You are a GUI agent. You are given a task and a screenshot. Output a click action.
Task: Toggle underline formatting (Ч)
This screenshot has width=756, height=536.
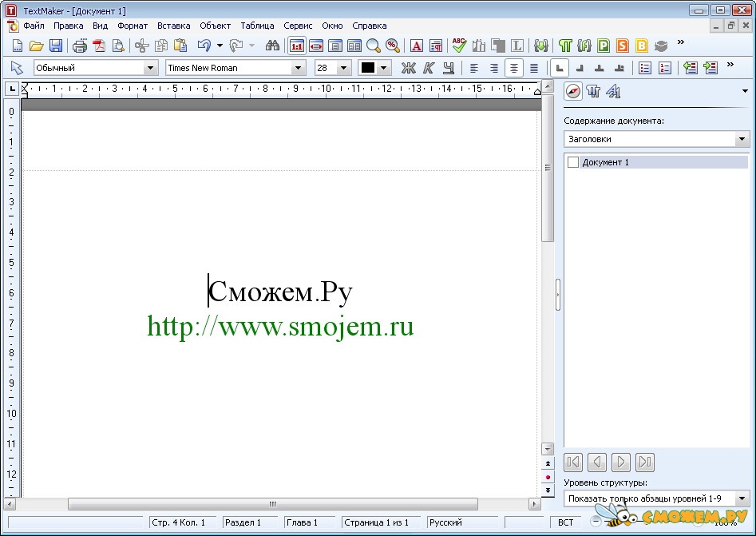449,68
